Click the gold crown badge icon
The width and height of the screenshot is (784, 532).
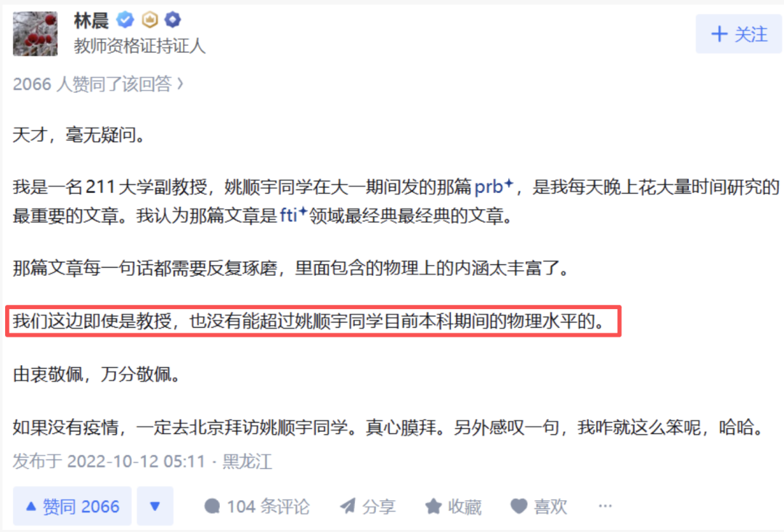150,20
